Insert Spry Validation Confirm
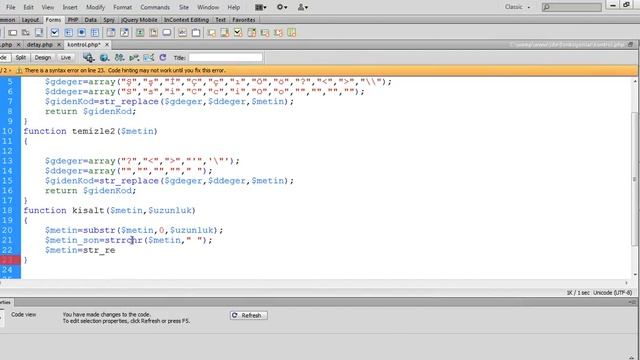Image resolution: width=640 pixels, height=360 pixels. 278,33
